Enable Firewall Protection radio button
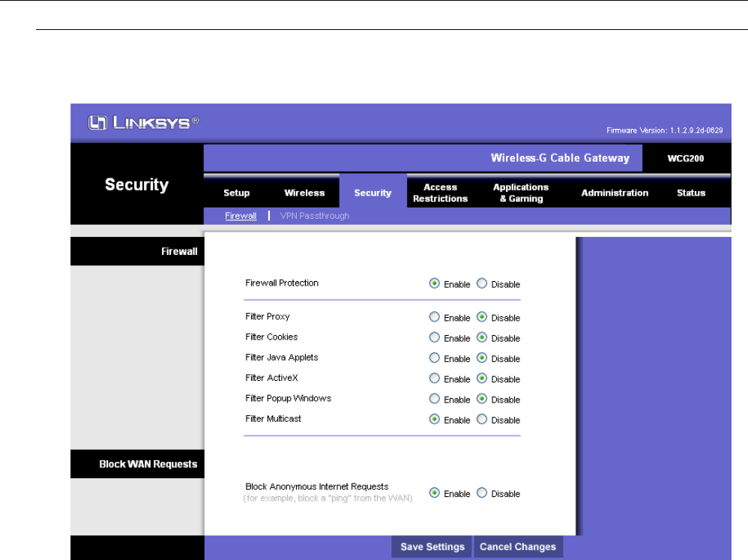The height and width of the screenshot is (560, 748). 434,283
